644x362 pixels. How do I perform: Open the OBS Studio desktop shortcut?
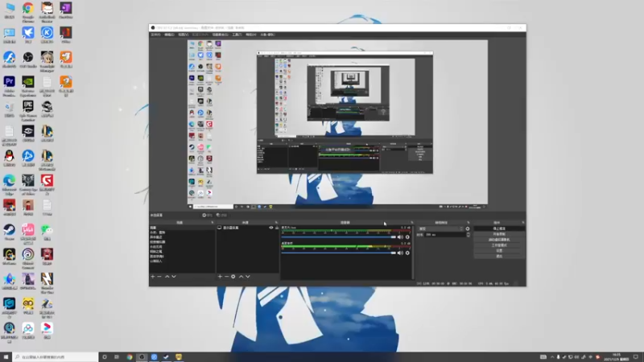(28, 60)
